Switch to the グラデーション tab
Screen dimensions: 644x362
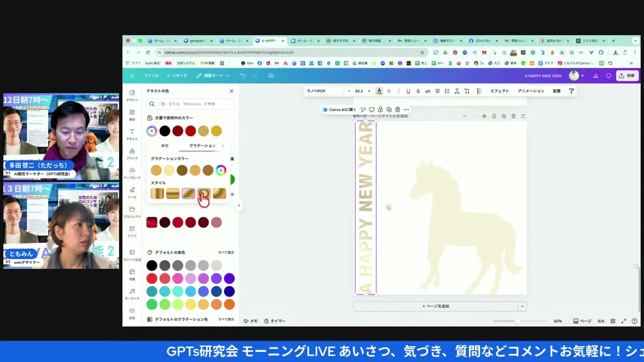(202, 146)
